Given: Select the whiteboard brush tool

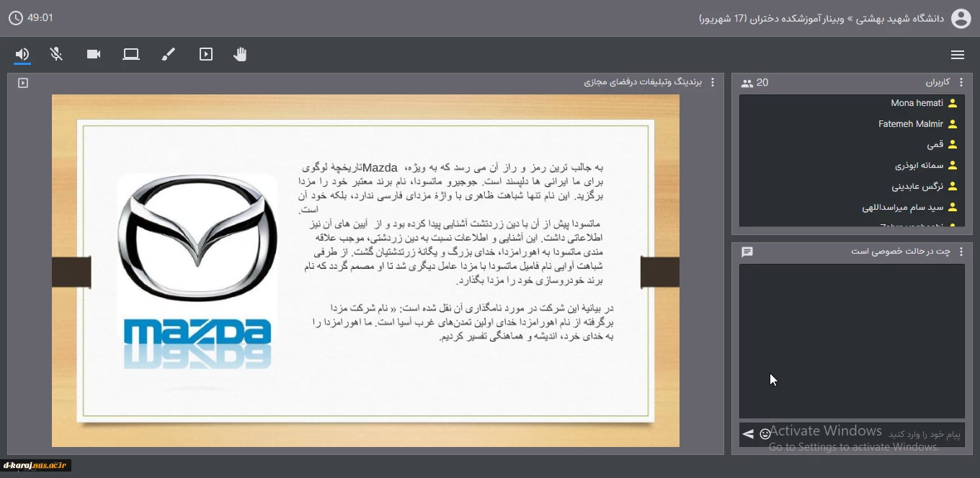Looking at the screenshot, I should 169,54.
